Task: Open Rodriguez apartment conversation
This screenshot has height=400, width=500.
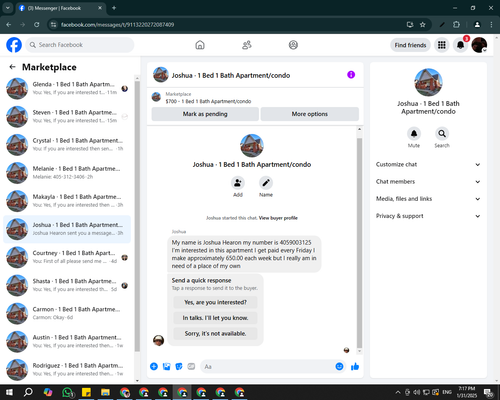Action: [67, 370]
